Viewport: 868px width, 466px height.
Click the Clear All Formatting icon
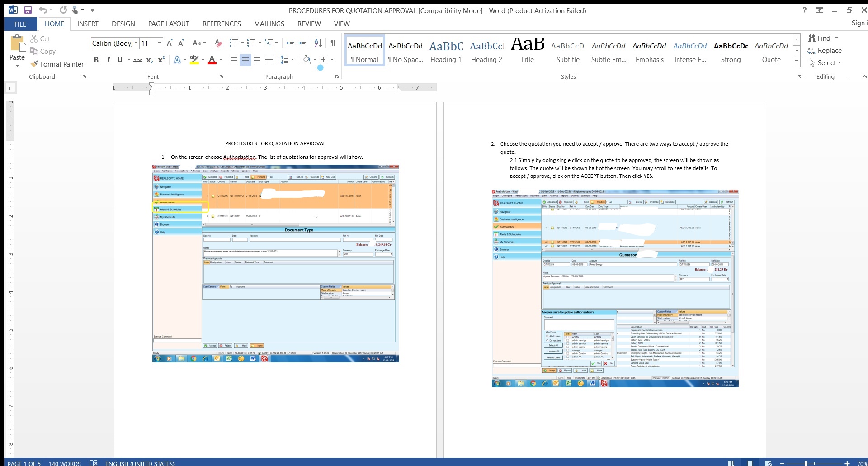(218, 43)
